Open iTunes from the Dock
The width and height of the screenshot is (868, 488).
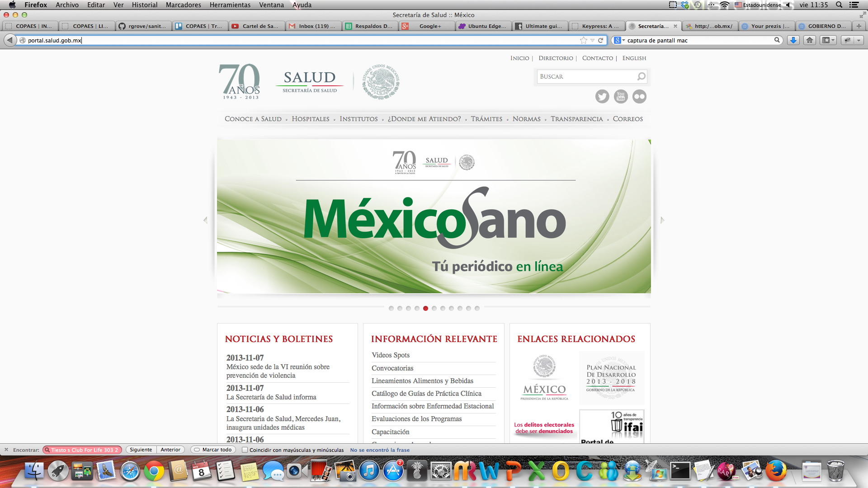point(369,471)
